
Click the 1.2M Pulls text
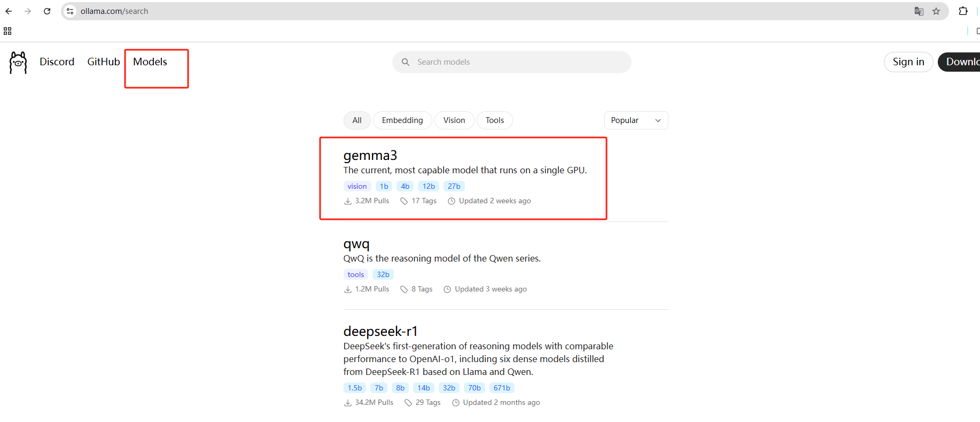(372, 289)
